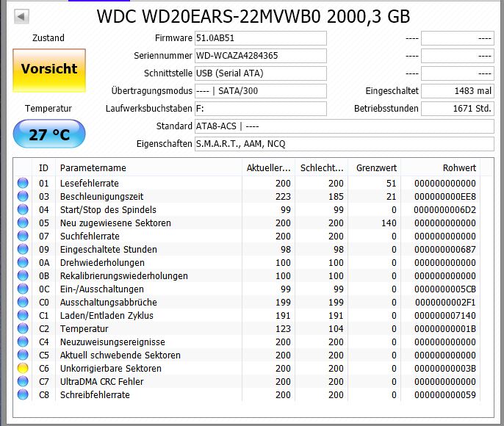
Task: Select the Neuzuweisungsereignisse parameter name
Action: (x=112, y=342)
